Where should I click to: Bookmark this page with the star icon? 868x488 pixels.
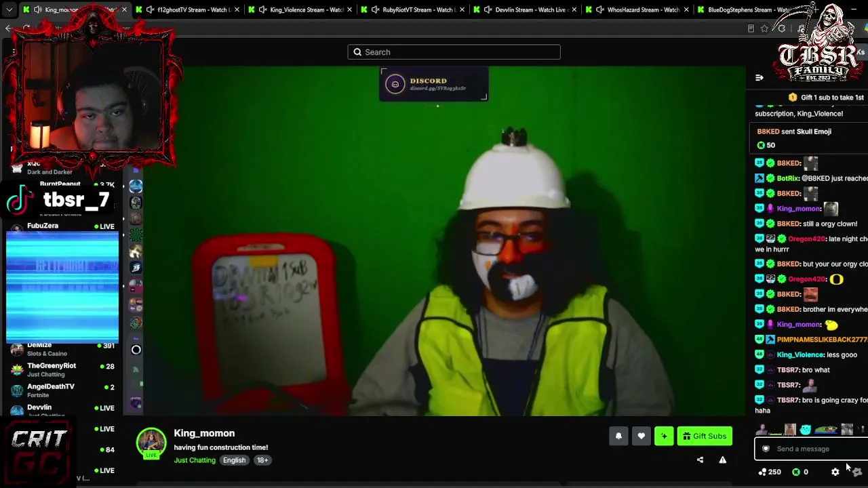pos(764,28)
